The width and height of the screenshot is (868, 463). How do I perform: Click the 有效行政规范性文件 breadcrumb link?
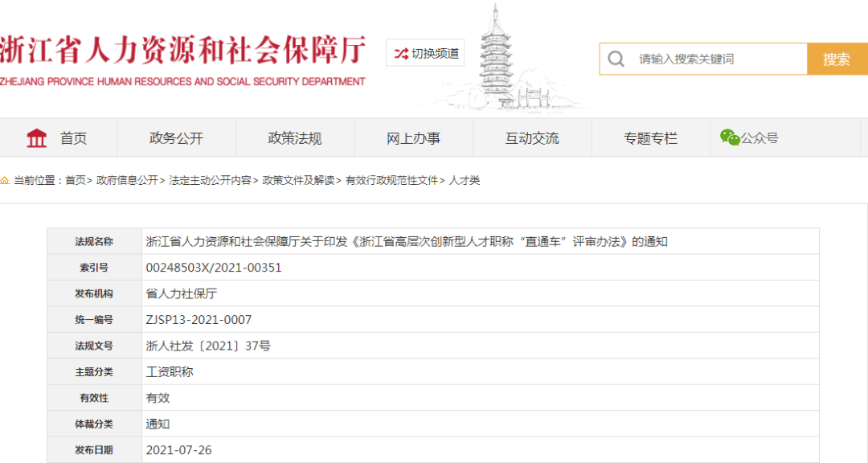(392, 181)
